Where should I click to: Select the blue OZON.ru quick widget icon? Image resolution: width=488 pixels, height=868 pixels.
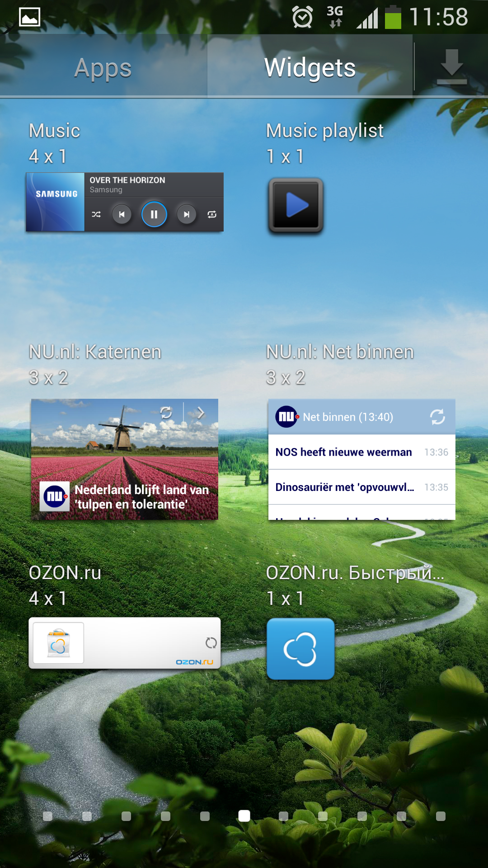coord(300,649)
